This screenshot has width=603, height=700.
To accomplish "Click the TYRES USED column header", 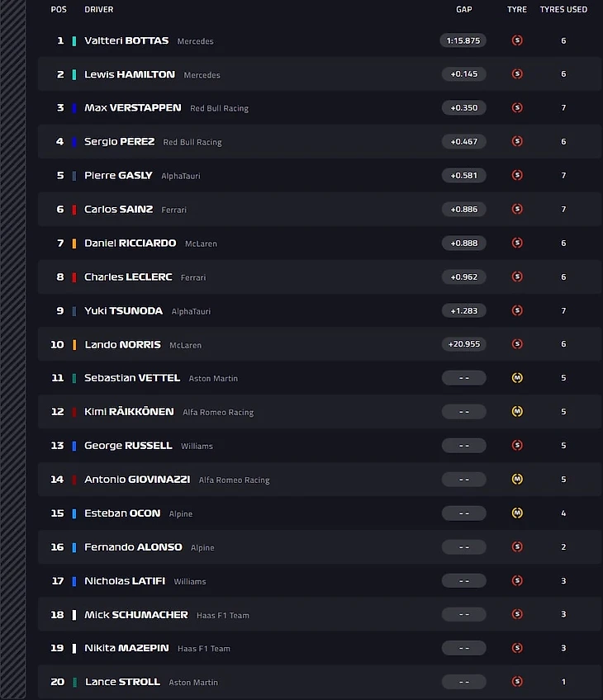I will (x=563, y=10).
